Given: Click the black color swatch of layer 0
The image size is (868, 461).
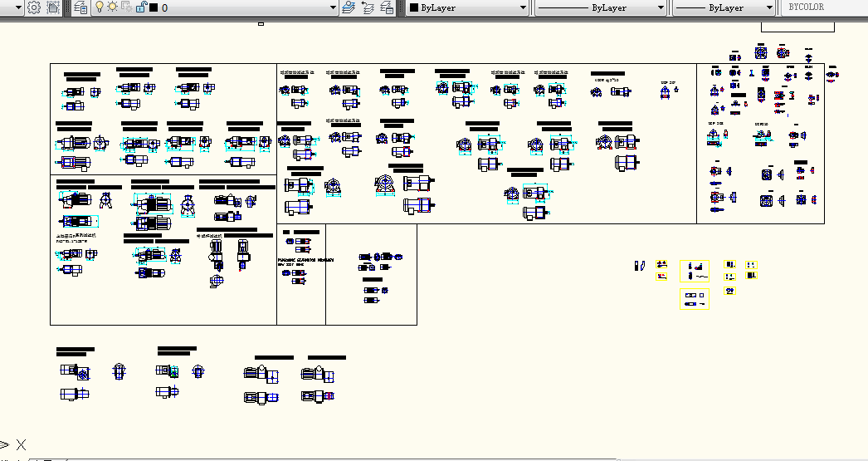Looking at the screenshot, I should (x=154, y=7).
